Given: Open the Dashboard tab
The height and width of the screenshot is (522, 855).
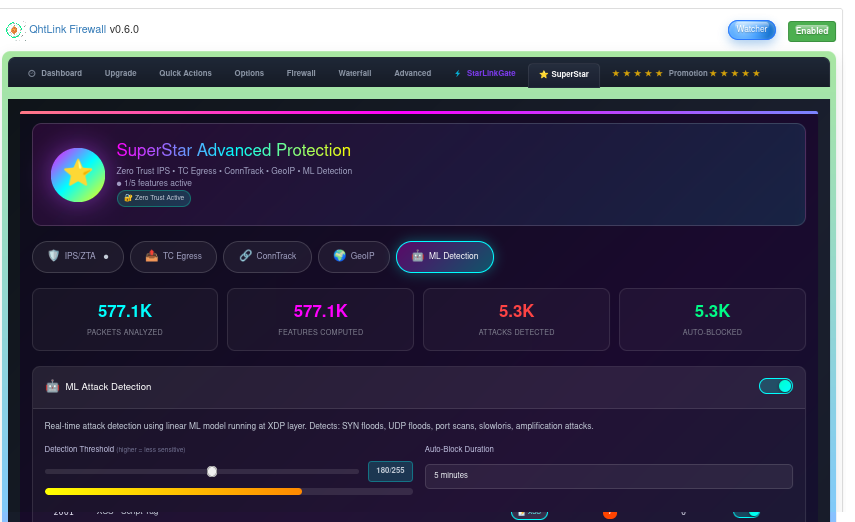Looking at the screenshot, I should pyautogui.click(x=55, y=73).
